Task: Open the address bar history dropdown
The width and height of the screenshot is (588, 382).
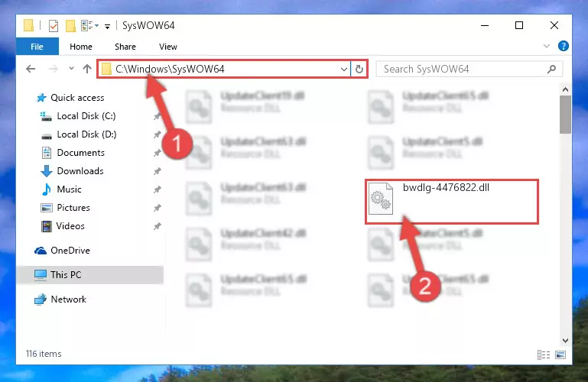Action: 343,70
